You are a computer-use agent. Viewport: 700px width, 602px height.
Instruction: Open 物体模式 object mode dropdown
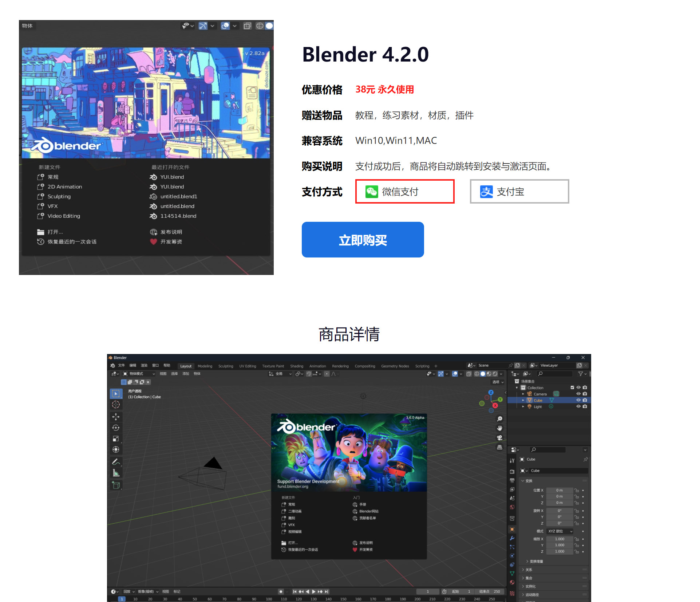[x=139, y=374]
